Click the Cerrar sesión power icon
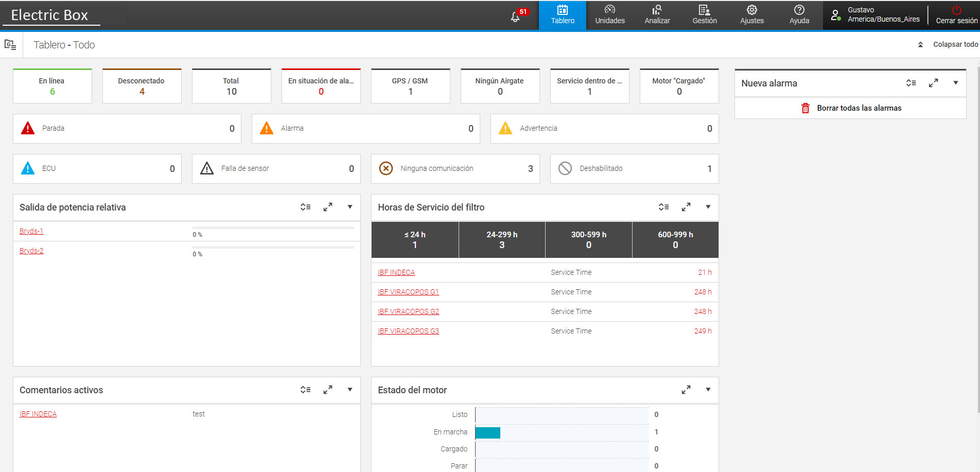Viewport: 980px width, 472px height. [x=956, y=10]
